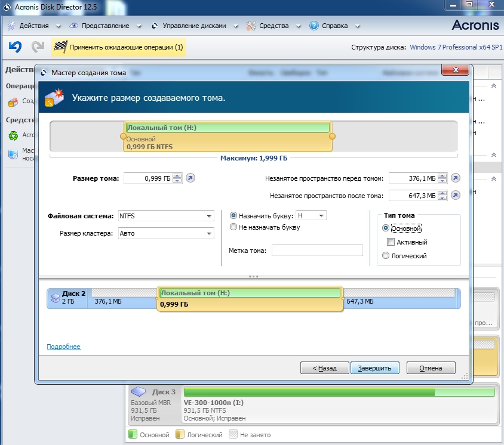Viewport: 504px width, 445px height.
Task: Click the eye icon next to Представление
Action: pyautogui.click(x=73, y=26)
